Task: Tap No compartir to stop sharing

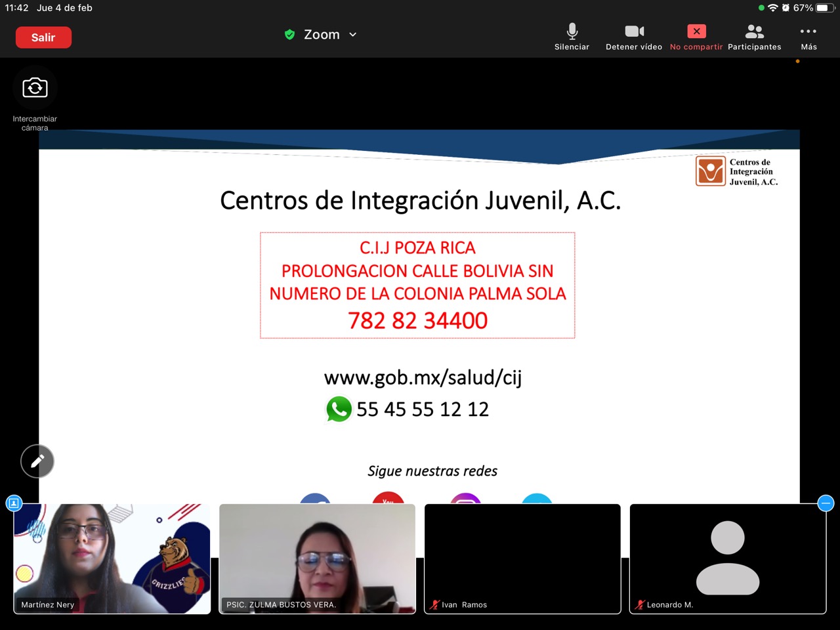Action: 696,37
